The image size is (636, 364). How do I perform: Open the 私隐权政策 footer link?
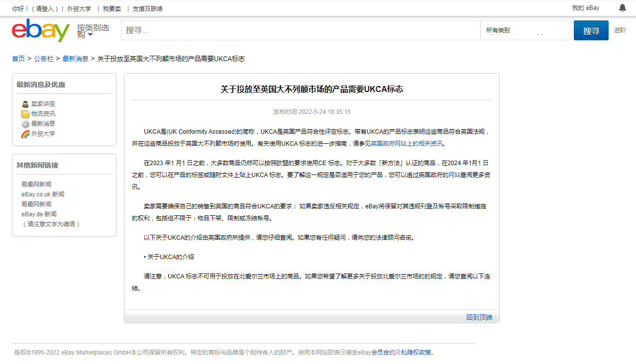tap(417, 352)
